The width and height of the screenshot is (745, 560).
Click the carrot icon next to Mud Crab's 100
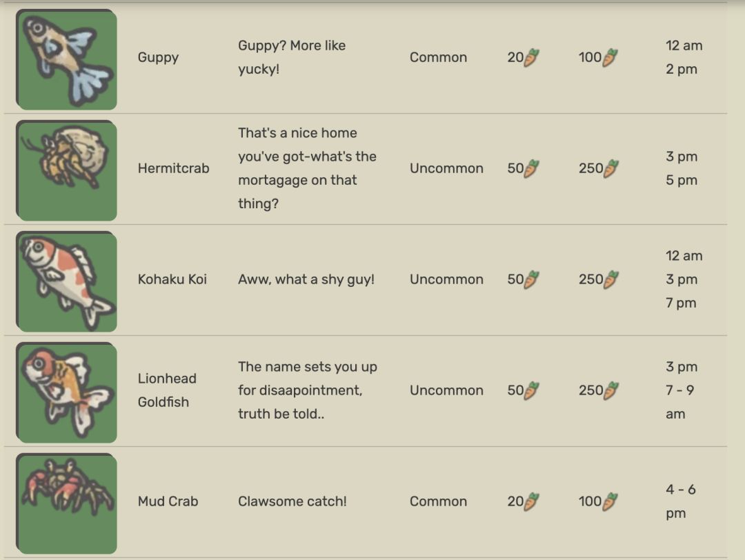click(x=609, y=501)
